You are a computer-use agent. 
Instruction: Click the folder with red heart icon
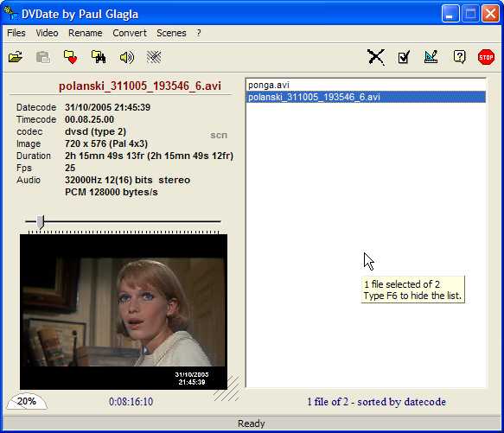[x=70, y=57]
